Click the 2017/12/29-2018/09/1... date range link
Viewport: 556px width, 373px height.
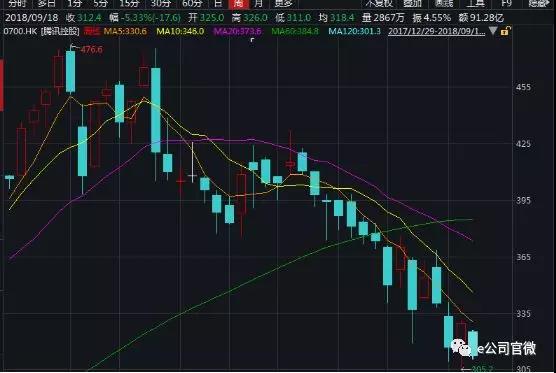(x=437, y=31)
